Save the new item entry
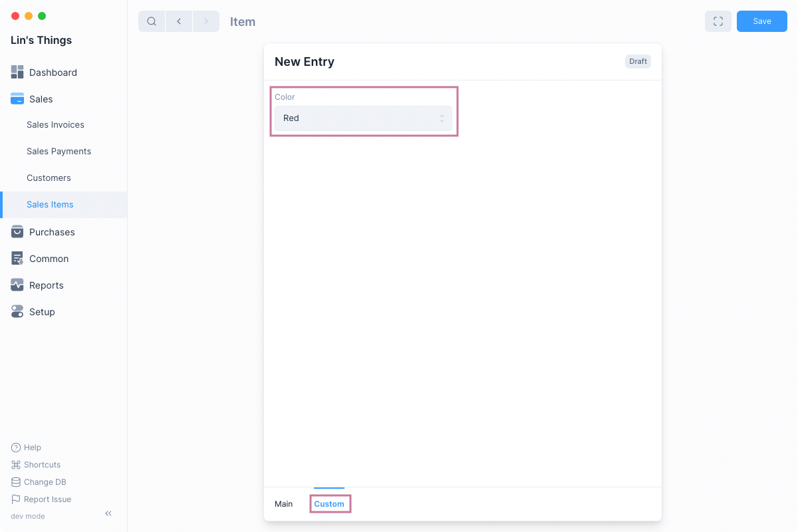Screen dimensions: 798x532 coord(761,21)
